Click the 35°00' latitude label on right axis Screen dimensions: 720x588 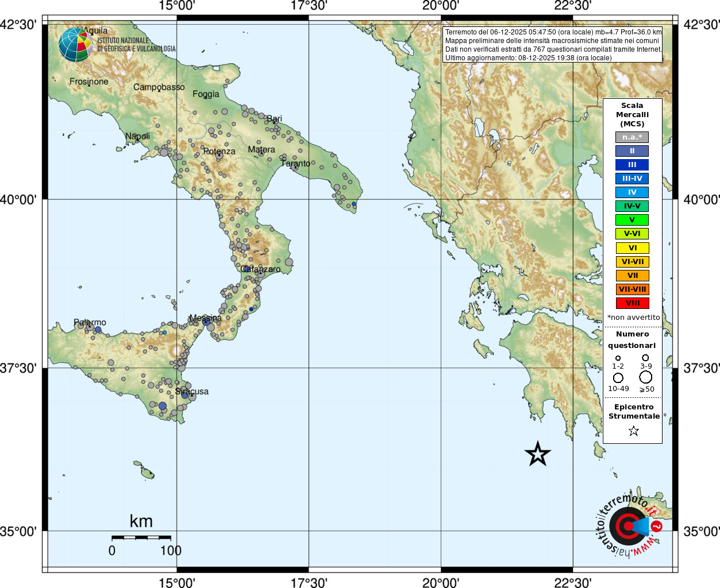(702, 532)
